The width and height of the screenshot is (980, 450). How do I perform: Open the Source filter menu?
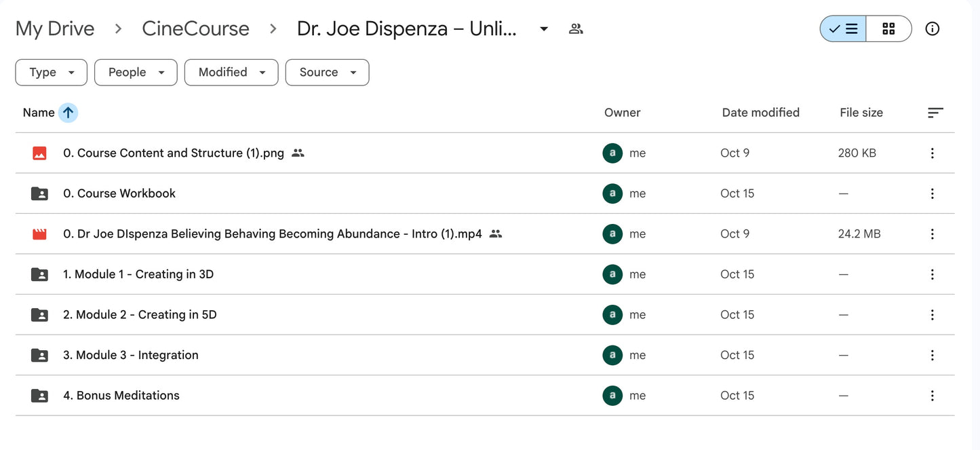pyautogui.click(x=327, y=72)
